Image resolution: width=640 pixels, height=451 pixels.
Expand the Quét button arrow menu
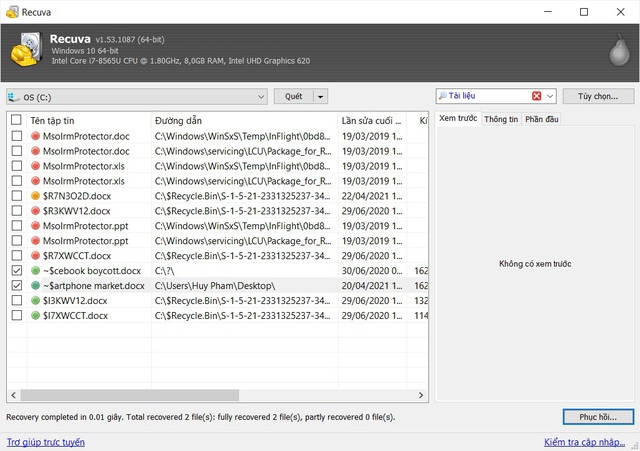pos(320,97)
